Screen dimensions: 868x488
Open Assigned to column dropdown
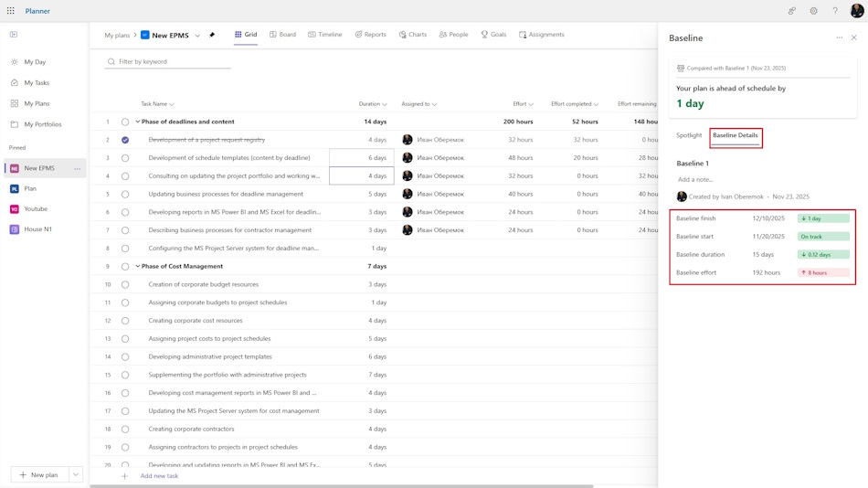pyautogui.click(x=434, y=104)
